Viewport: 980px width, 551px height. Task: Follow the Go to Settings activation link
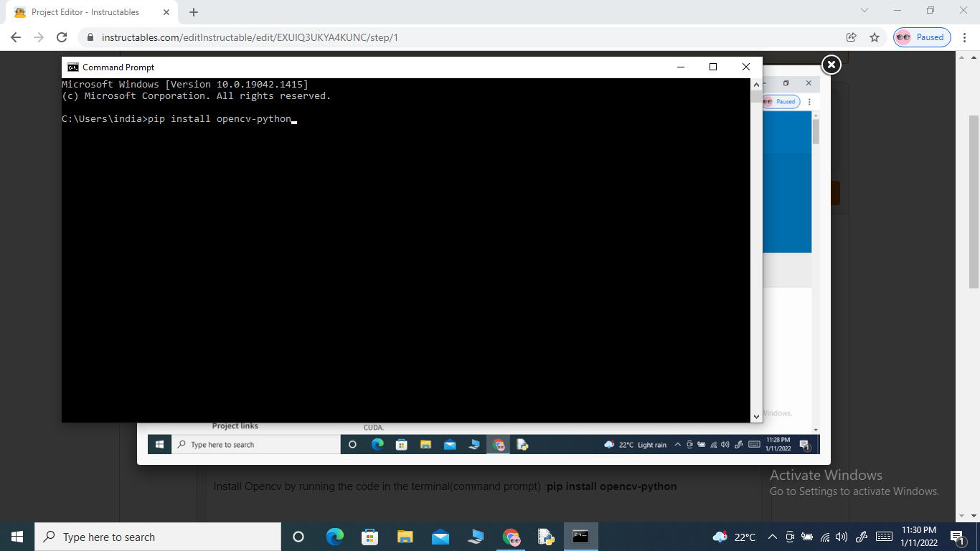click(x=854, y=491)
